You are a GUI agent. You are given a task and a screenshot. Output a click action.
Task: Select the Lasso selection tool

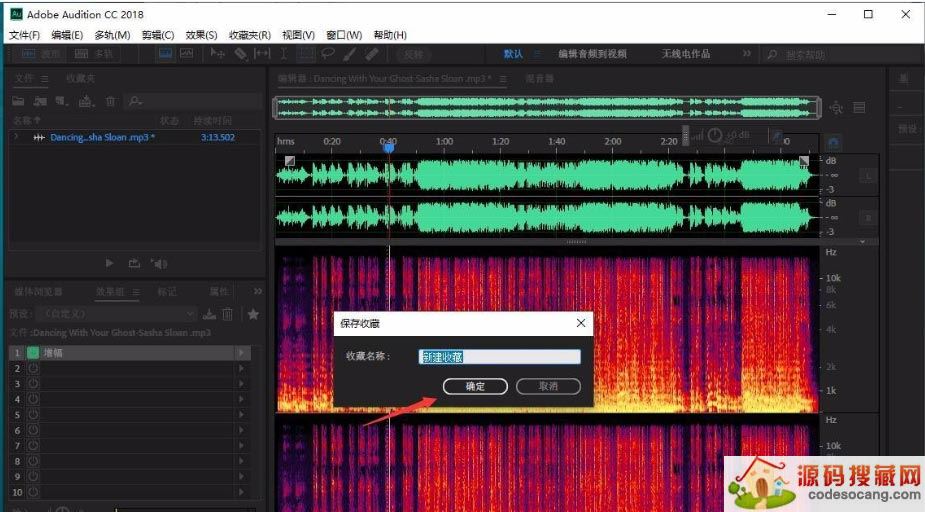point(328,53)
